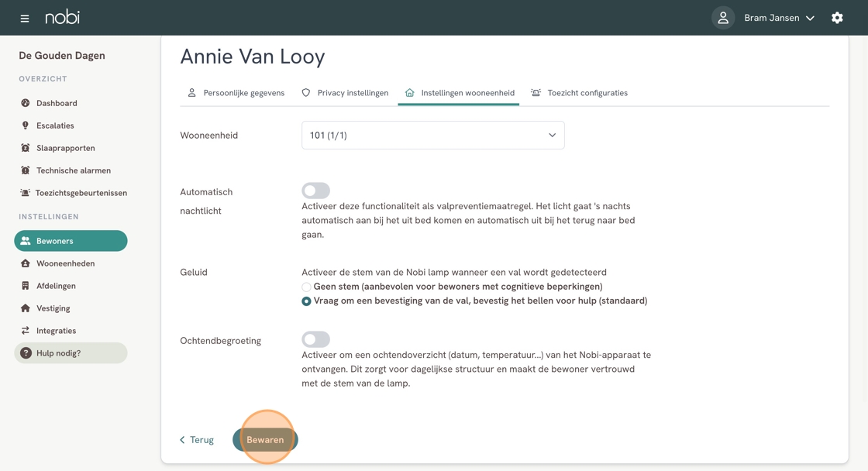The image size is (868, 471).
Task: Click the user avatar icon
Action: (723, 18)
